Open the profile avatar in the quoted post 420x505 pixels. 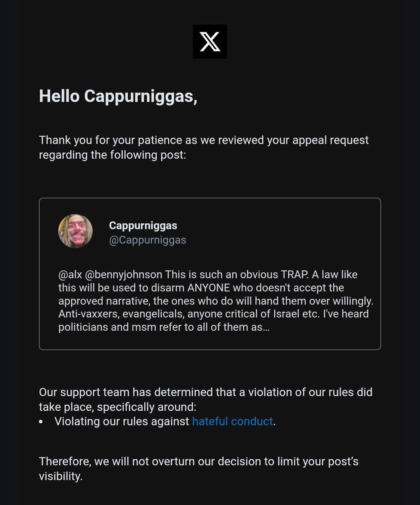75,231
